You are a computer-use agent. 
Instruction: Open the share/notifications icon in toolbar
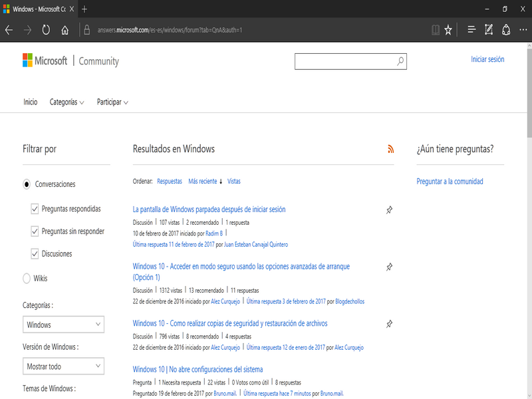click(x=506, y=30)
